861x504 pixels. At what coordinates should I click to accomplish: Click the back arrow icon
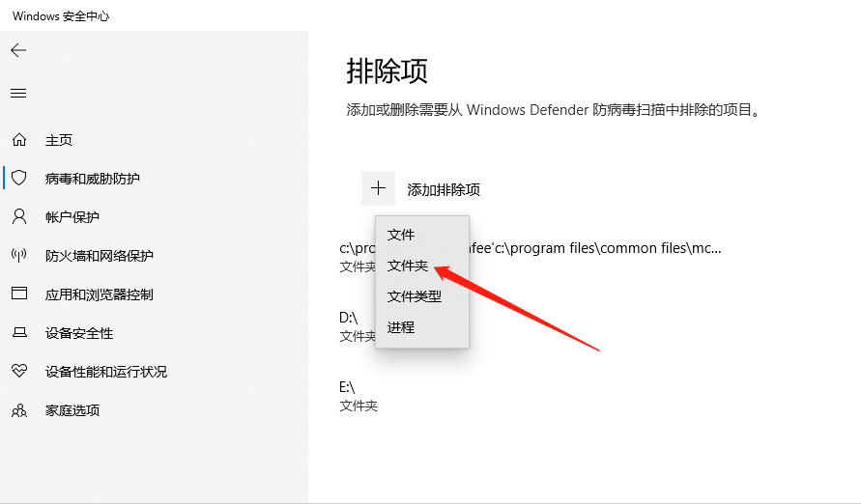pyautogui.click(x=18, y=50)
